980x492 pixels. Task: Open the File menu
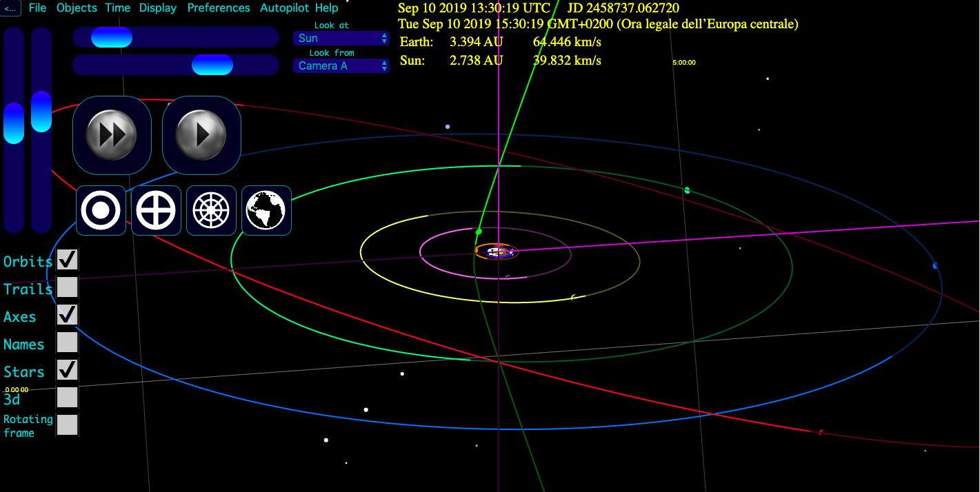pyautogui.click(x=38, y=8)
